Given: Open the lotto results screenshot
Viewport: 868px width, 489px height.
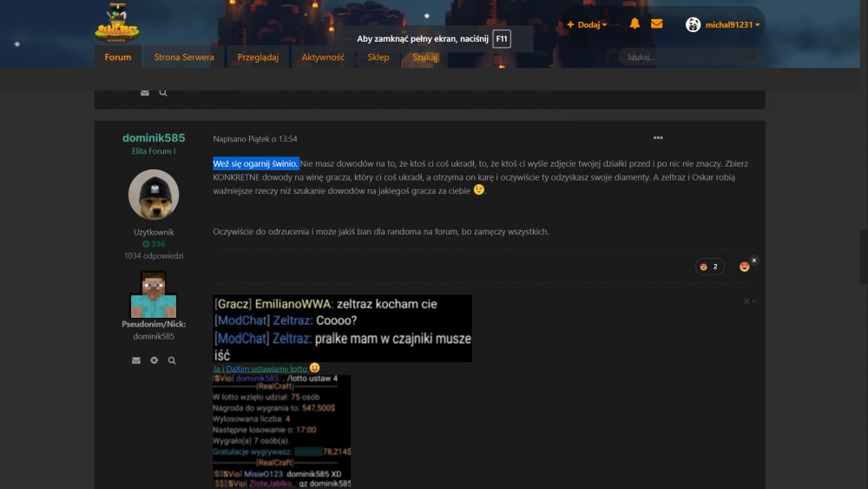Looking at the screenshot, I should (x=282, y=432).
